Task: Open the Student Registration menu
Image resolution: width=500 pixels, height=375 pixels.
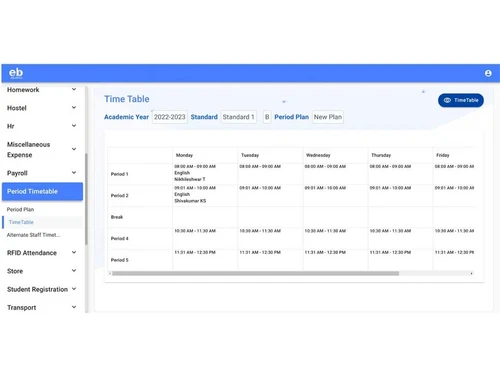Action: click(x=42, y=289)
